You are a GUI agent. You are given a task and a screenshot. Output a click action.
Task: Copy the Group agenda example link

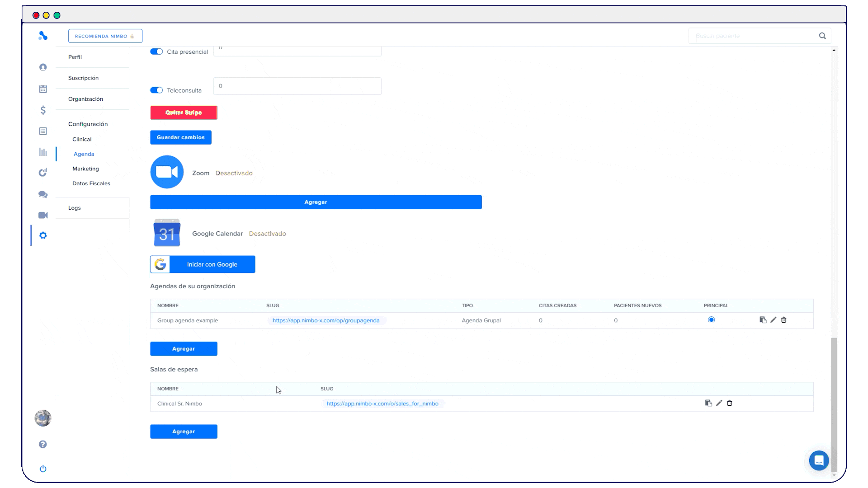pyautogui.click(x=763, y=320)
